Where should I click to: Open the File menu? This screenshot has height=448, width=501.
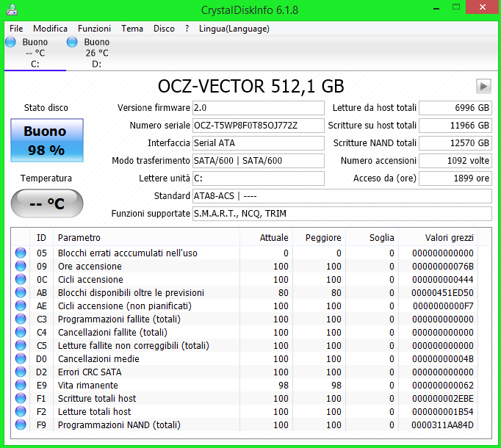pos(16,29)
